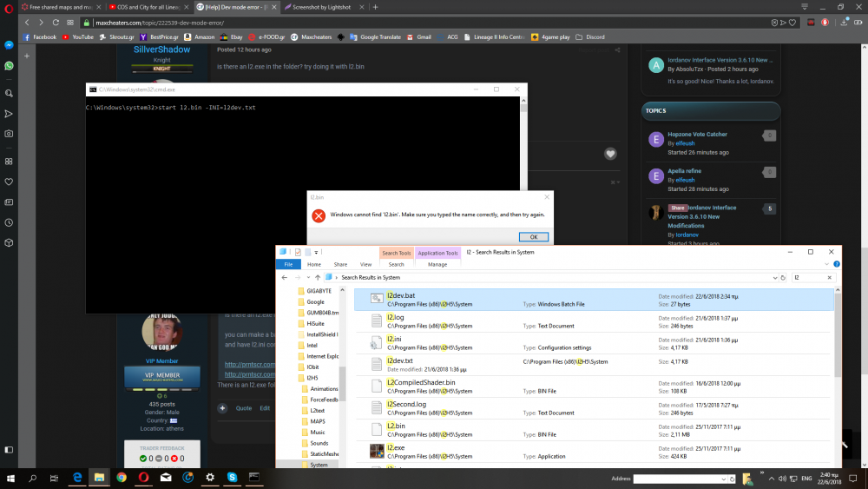Open the Search ribbon tab in Explorer
This screenshot has width=868, height=489.
tap(397, 264)
